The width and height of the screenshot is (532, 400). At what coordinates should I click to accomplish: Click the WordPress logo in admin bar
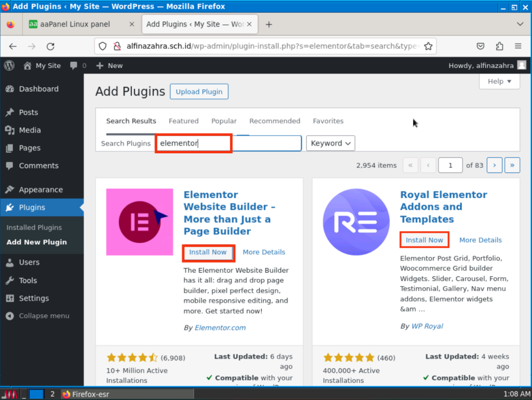pyautogui.click(x=9, y=65)
